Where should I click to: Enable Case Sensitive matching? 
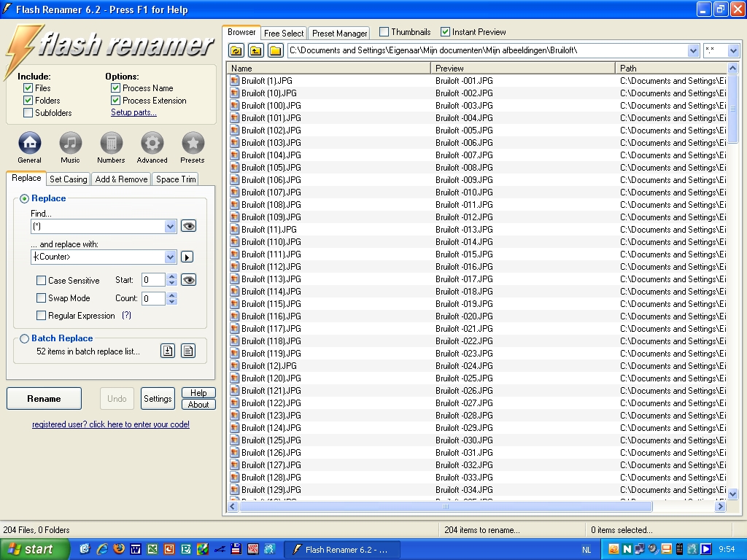point(42,281)
